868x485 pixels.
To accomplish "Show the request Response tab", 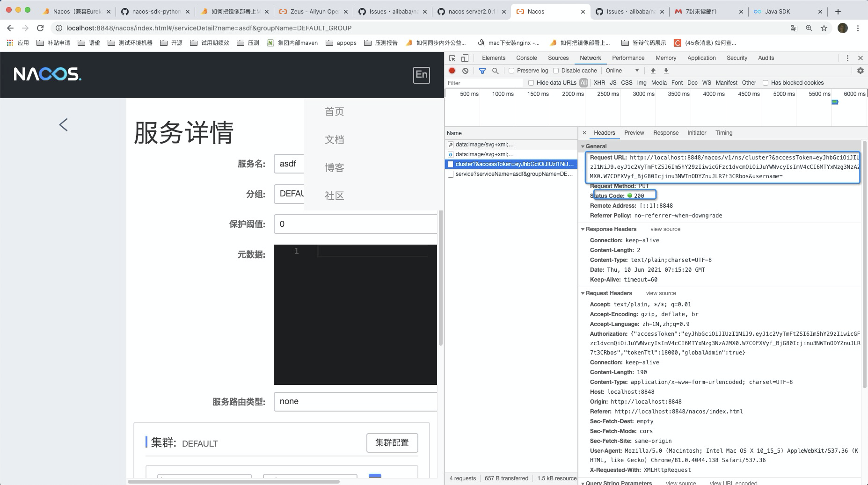I will click(666, 133).
